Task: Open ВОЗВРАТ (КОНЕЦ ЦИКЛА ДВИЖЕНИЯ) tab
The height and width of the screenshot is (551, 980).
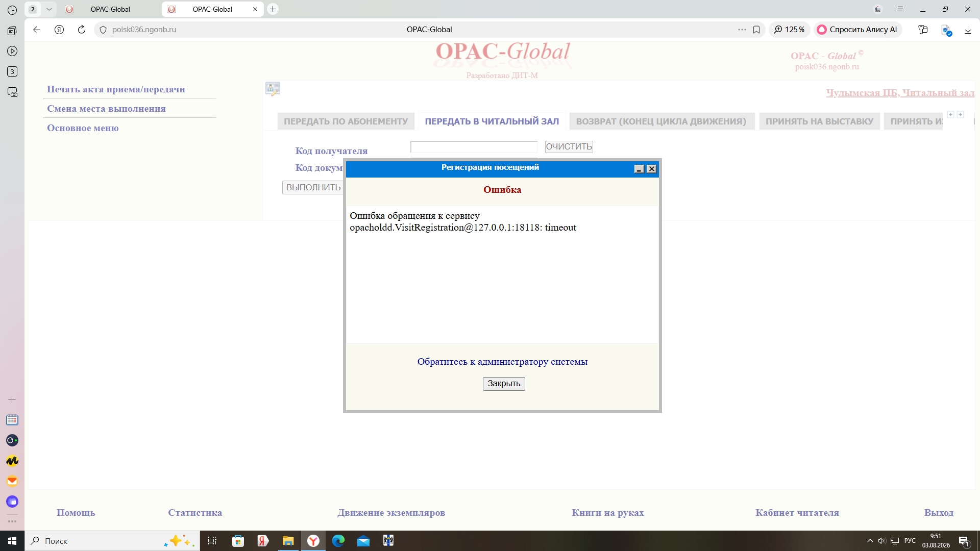Action: point(661,121)
